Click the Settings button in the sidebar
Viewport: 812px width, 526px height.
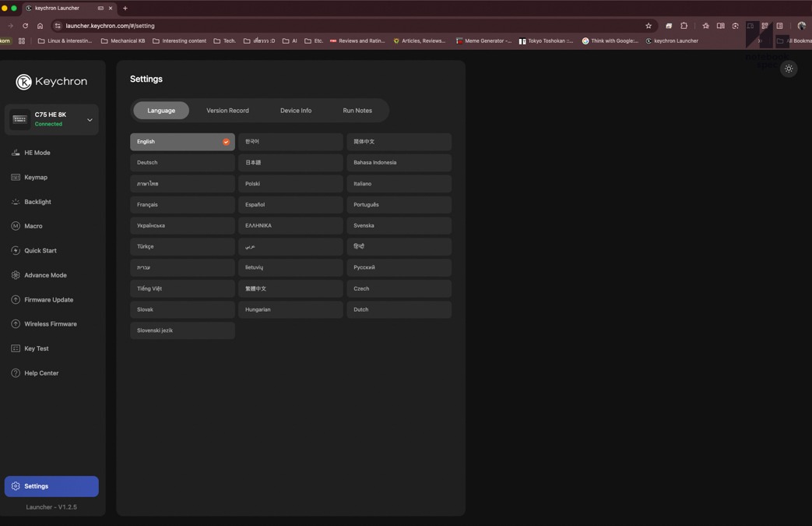coord(51,486)
